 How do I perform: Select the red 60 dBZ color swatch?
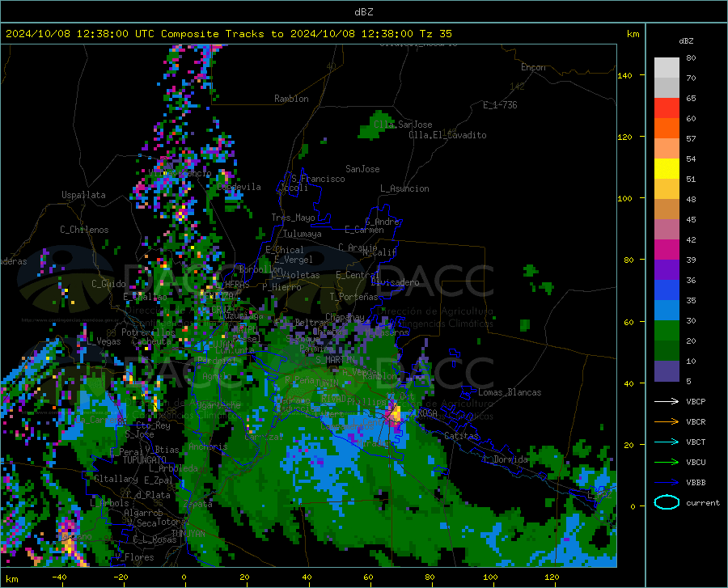pyautogui.click(x=667, y=108)
